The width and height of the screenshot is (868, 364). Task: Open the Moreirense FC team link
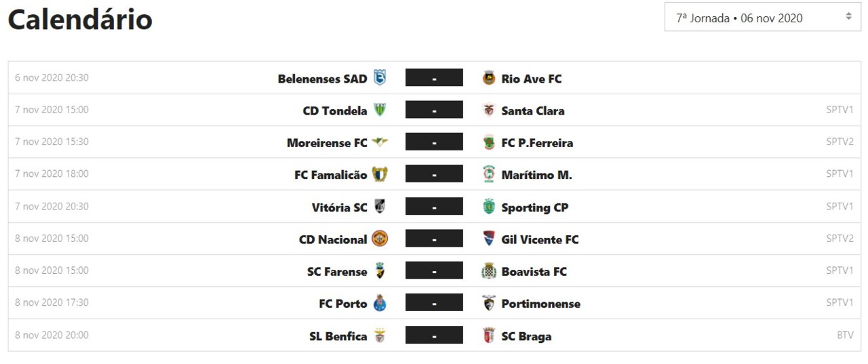327,143
